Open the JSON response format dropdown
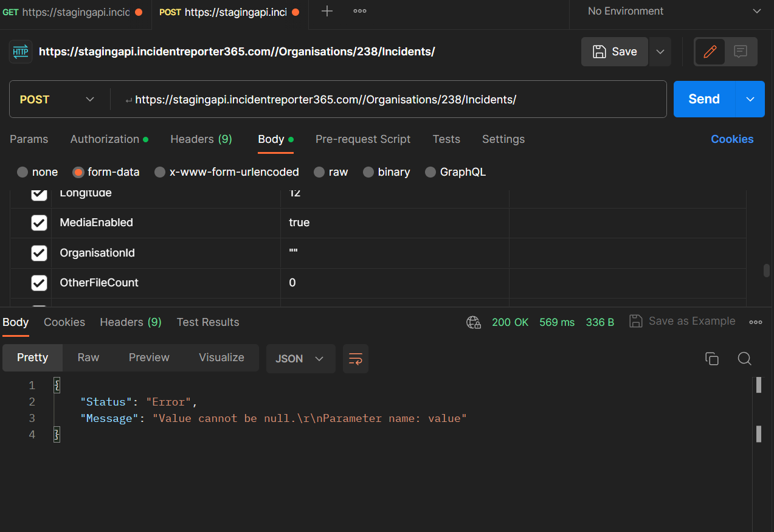This screenshot has height=532, width=774. [300, 359]
